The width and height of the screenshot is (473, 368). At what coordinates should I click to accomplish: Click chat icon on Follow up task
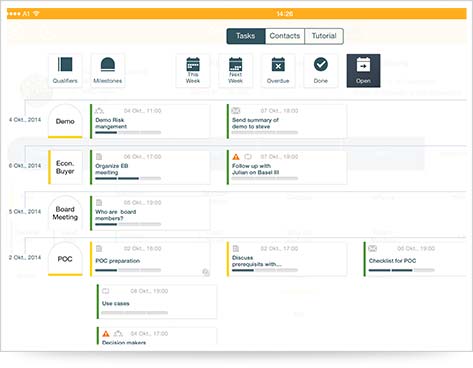(248, 157)
